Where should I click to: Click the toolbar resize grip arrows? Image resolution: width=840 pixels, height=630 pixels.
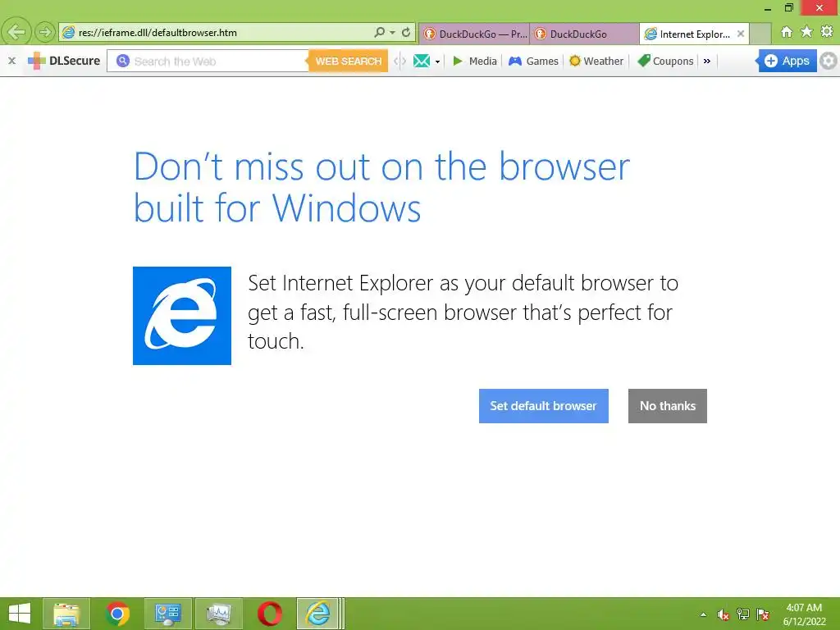coord(399,61)
